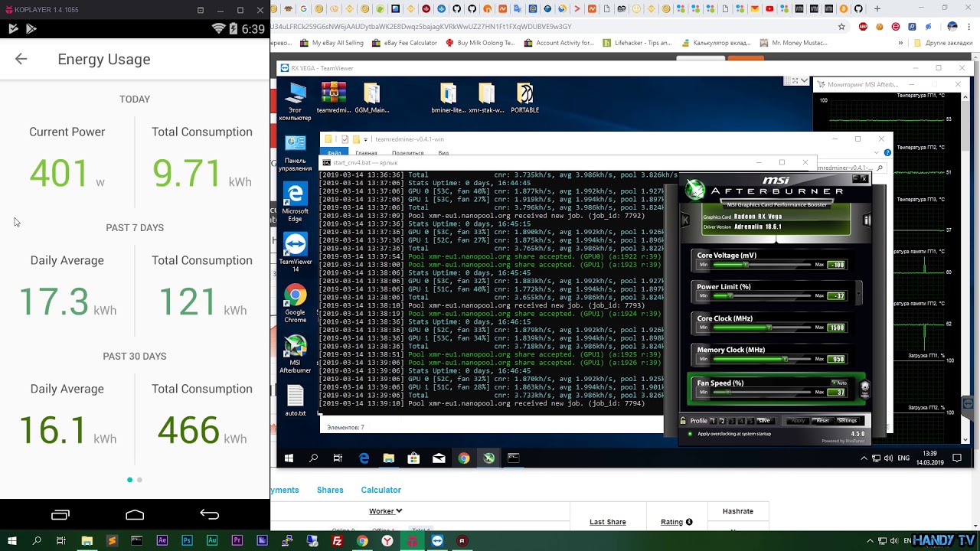Toggle the fan speed Auto button
The image size is (980, 551).
[839, 383]
